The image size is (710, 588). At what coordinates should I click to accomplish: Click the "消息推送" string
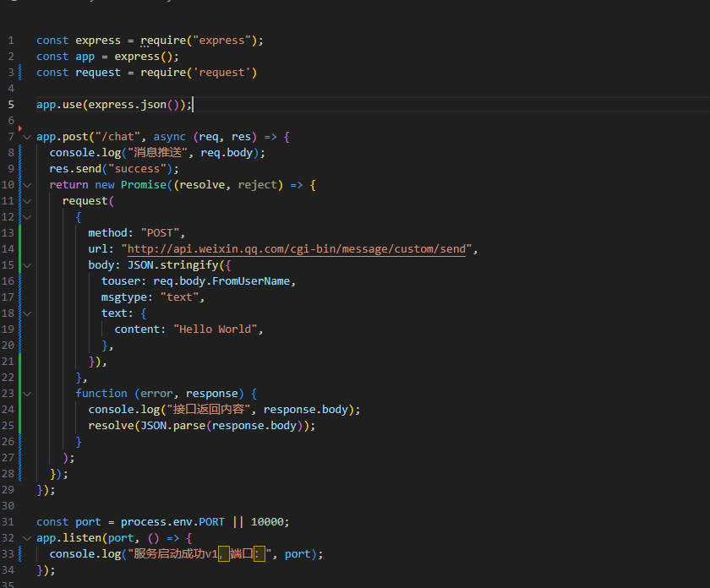(x=157, y=153)
